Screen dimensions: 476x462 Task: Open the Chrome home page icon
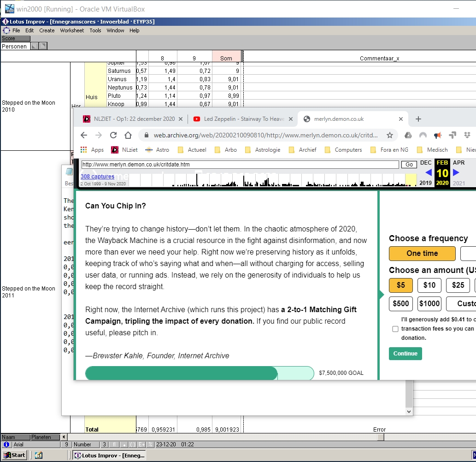(x=128, y=135)
